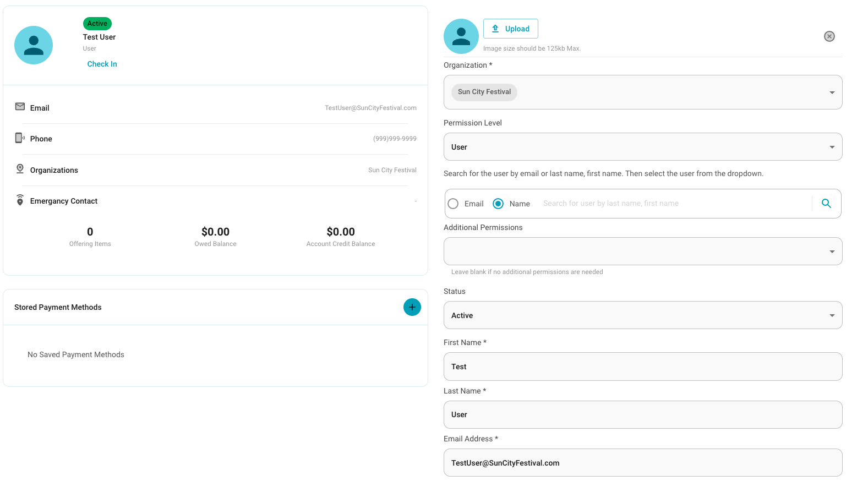868x481 pixels.
Task: Select the Email search radio button
Action: [453, 204]
